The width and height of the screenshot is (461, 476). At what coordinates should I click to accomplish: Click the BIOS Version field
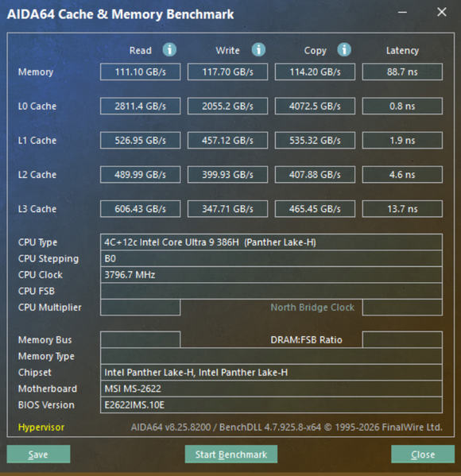tap(271, 405)
